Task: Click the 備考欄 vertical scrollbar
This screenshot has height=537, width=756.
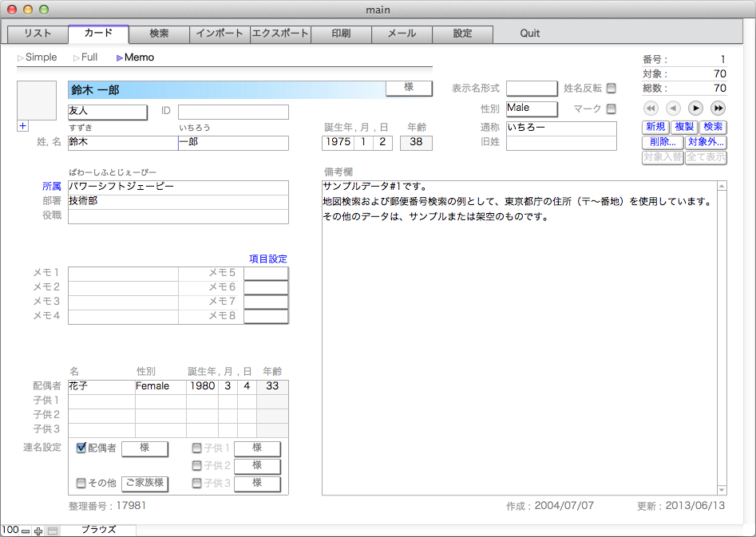Action: [722, 337]
